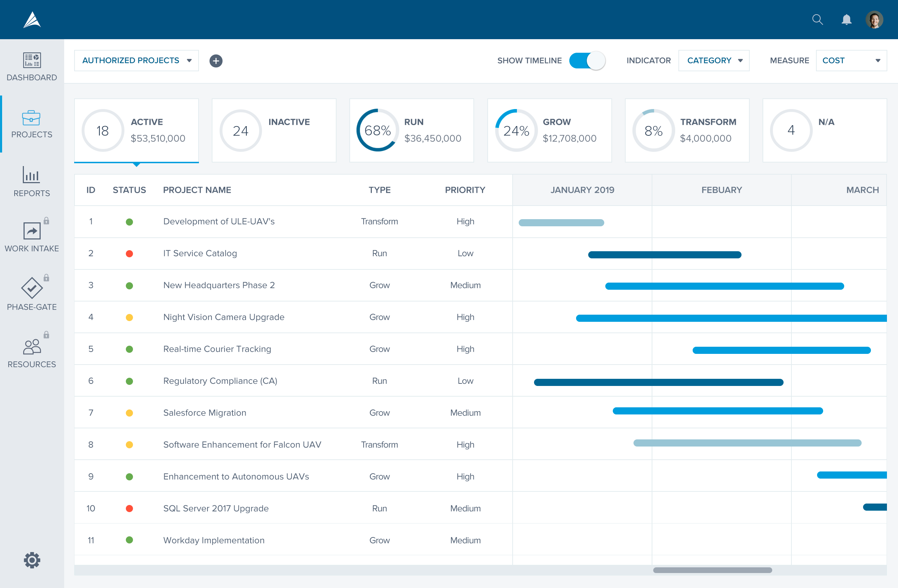Click the 8% Transform progress ring

pyautogui.click(x=653, y=130)
